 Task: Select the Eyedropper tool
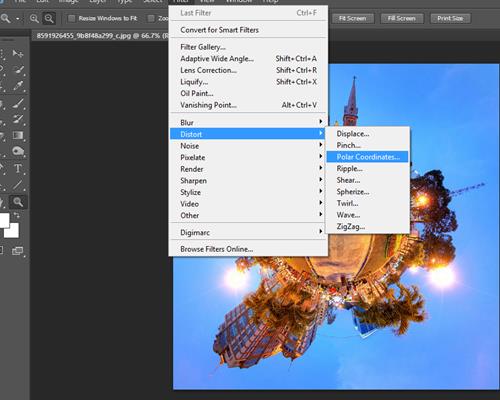(18, 86)
